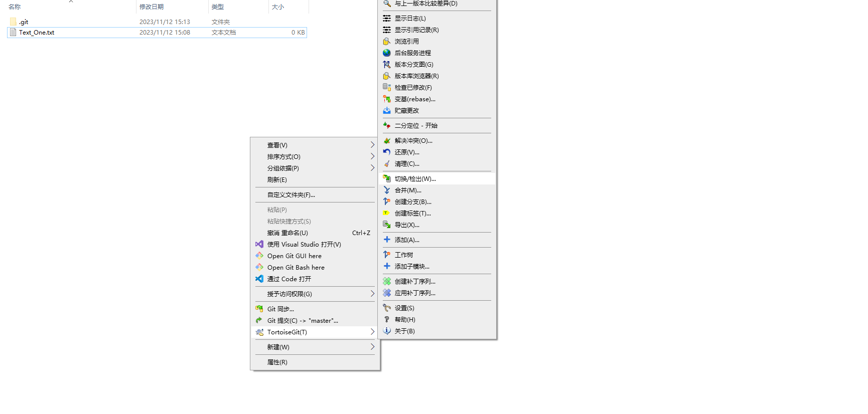Select the Text_One.txt file

pos(37,33)
